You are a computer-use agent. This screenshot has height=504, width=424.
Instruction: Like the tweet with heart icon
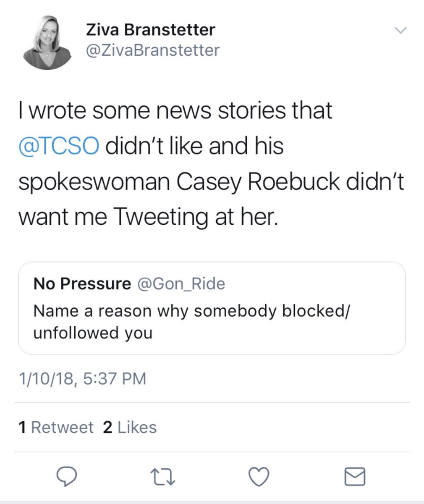259,476
